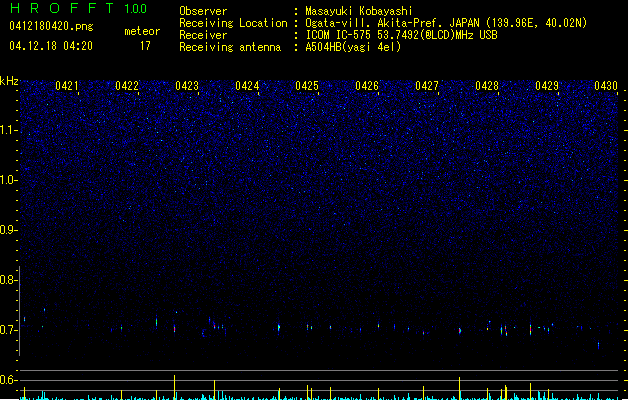The image size is (629, 400).
Task: Click the date stamp 04.12.18 04:20
Action: 51,46
